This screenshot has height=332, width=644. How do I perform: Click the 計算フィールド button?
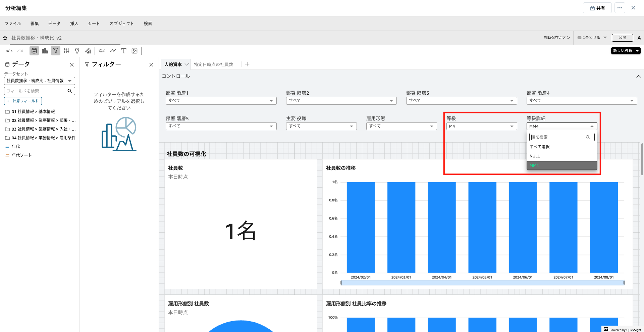[x=23, y=101]
